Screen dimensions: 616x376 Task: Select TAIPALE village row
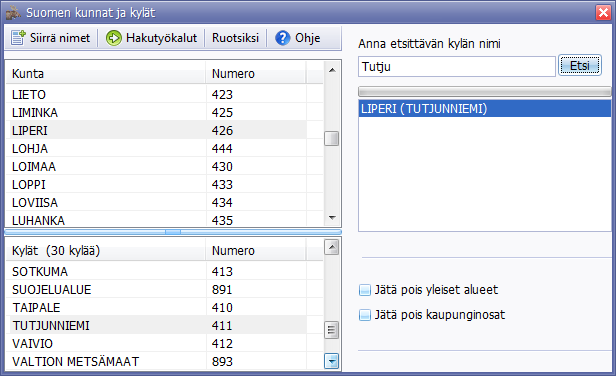(156, 308)
